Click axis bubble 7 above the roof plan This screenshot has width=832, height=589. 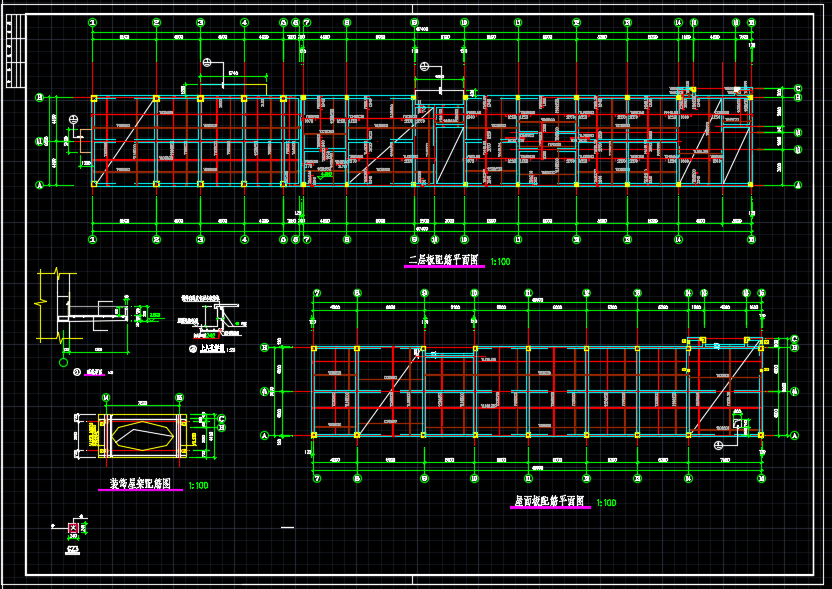click(317, 293)
